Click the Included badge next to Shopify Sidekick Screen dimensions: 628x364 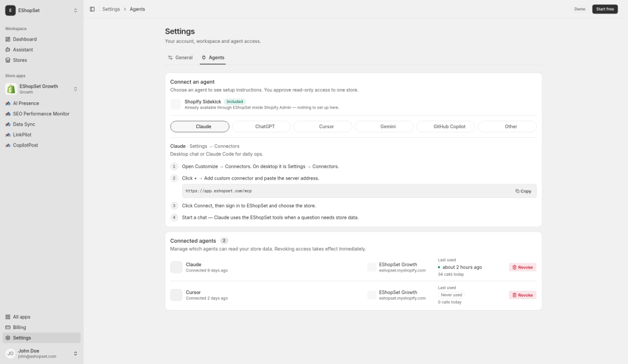tap(235, 102)
